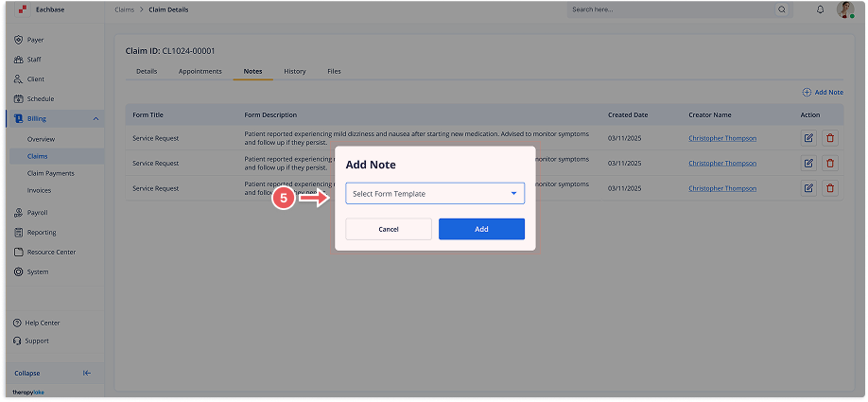The image size is (868, 402).
Task: Open the Staff section
Action: click(x=27, y=60)
